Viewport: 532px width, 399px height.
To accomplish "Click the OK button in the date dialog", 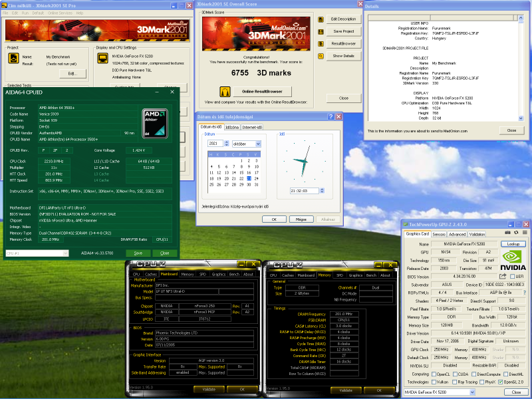I will (x=274, y=219).
